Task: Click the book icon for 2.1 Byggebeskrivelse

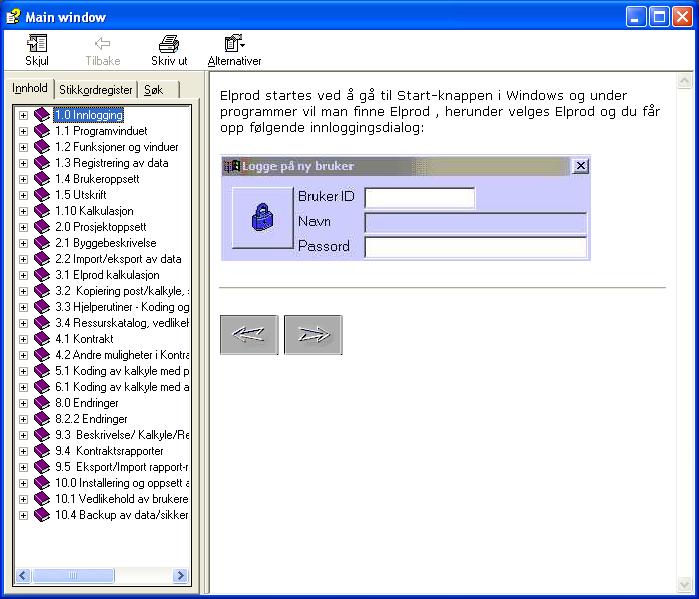Action: coord(41,243)
